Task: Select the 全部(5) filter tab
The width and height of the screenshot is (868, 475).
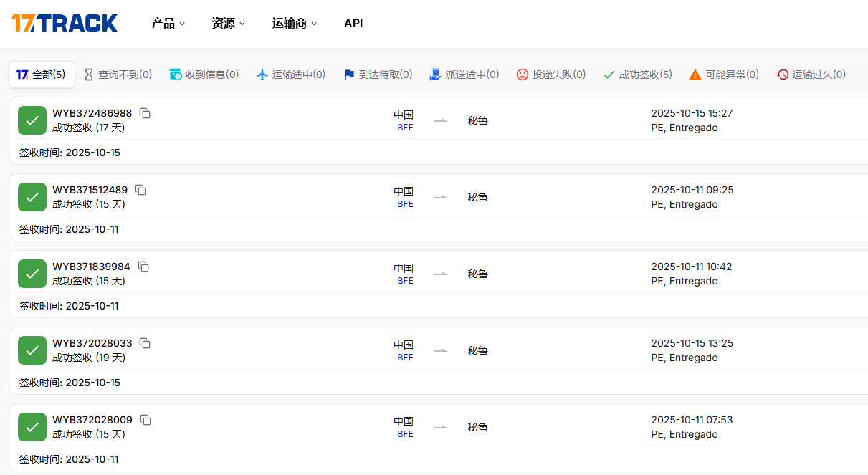Action: pyautogui.click(x=42, y=75)
